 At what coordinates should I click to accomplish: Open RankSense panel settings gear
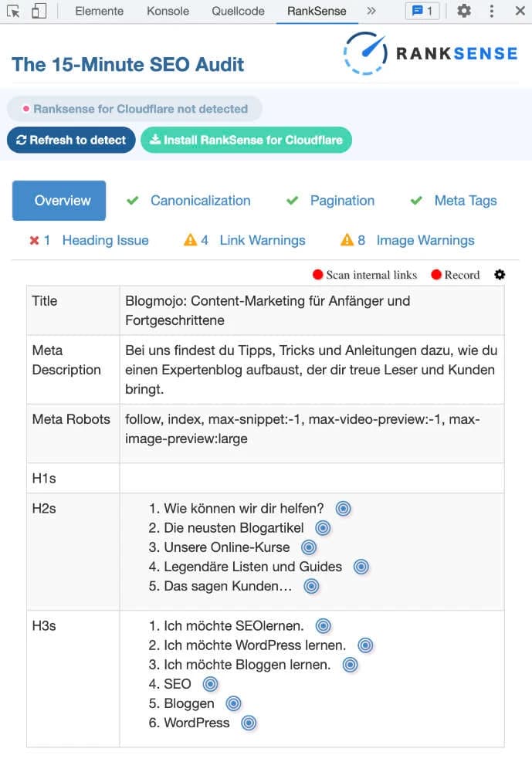coord(499,275)
